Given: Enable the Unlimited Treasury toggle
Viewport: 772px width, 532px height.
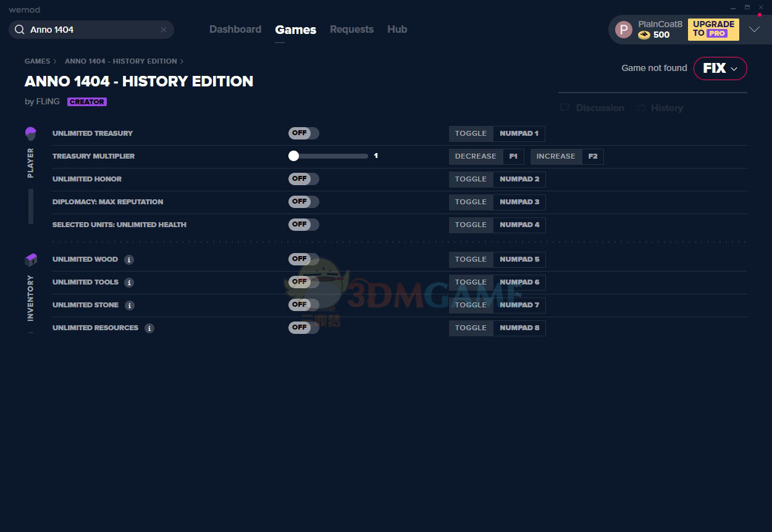Looking at the screenshot, I should [303, 133].
